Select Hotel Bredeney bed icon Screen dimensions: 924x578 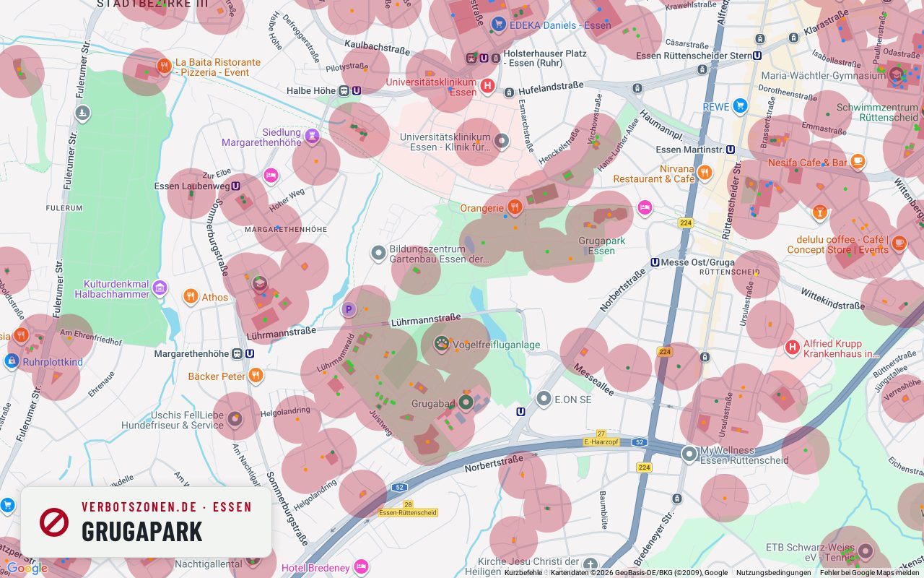[x=362, y=567]
